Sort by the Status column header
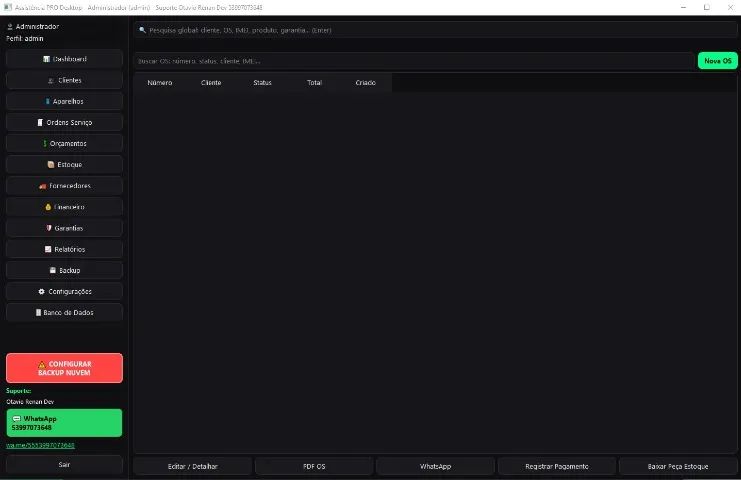The image size is (741, 480). tap(262, 83)
